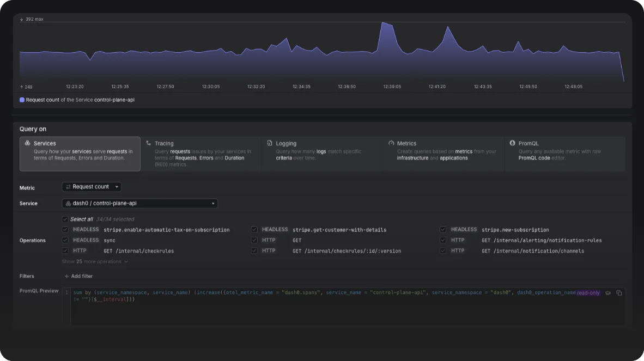Open the dash0 / control-plane-api service dropdown

[x=139, y=204]
